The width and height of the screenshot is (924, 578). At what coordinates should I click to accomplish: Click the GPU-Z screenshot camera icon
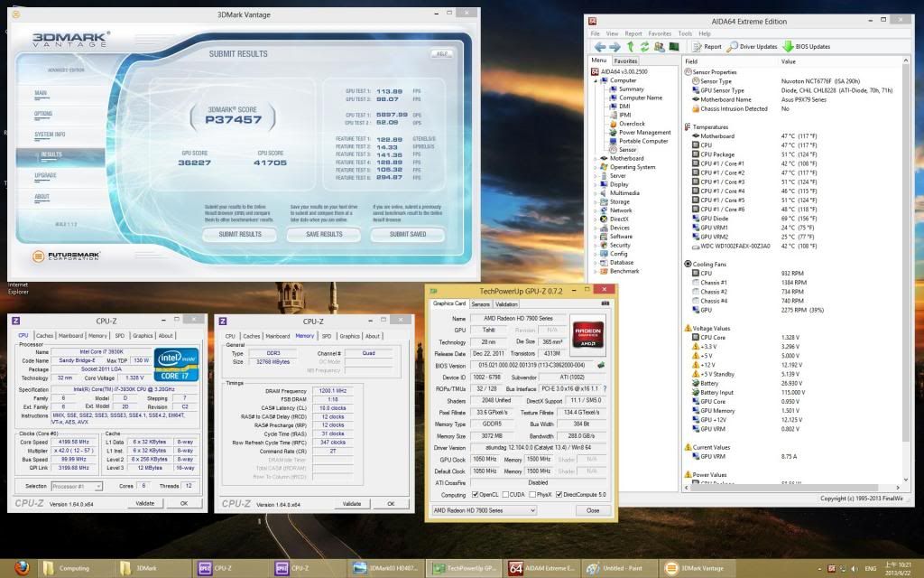[x=605, y=303]
